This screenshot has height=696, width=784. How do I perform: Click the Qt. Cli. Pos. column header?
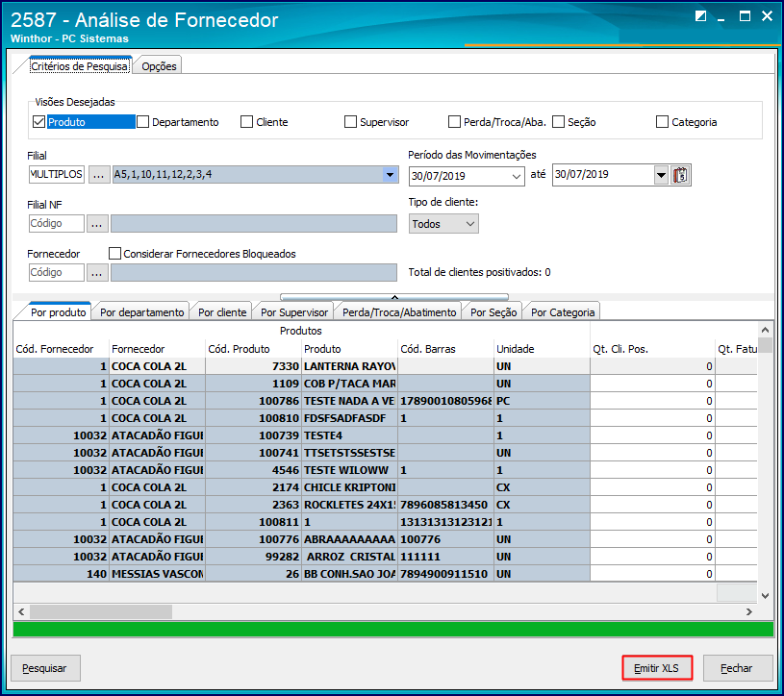click(652, 349)
